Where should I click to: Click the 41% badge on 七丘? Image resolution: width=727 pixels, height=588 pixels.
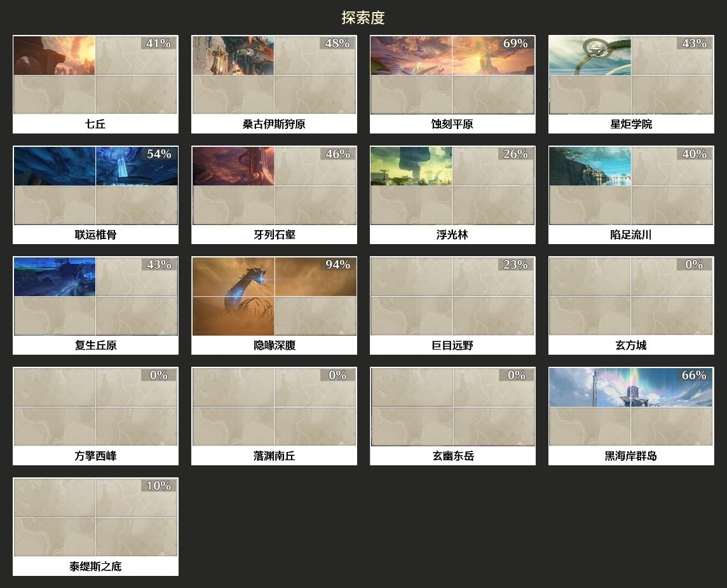[x=159, y=43]
